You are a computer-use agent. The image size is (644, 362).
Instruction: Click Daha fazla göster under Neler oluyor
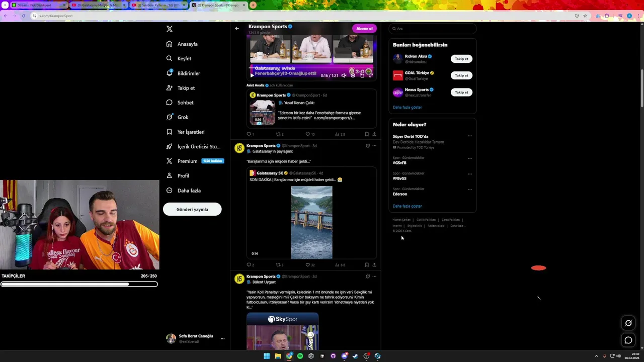pos(407,206)
